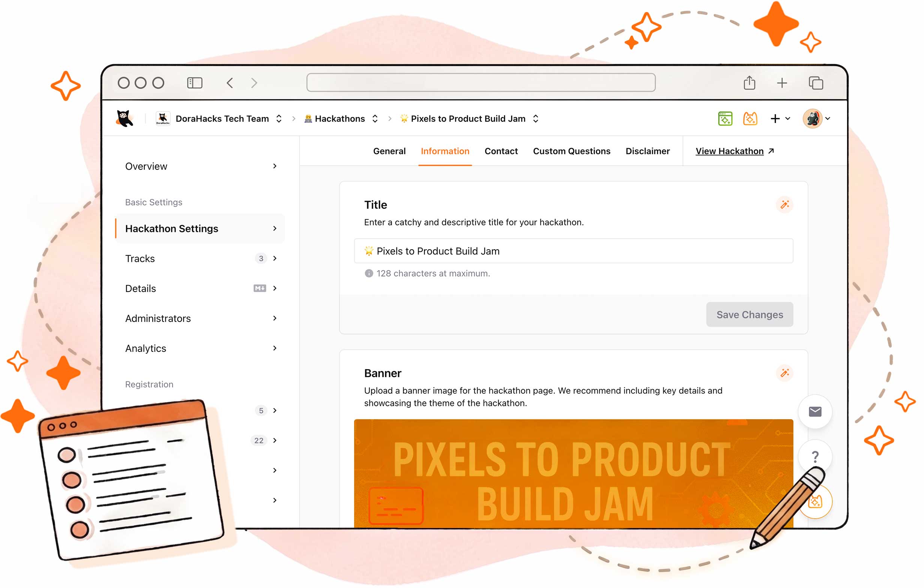This screenshot has width=924, height=588.
Task: Expand the Administrators sidebar chevron
Action: [275, 318]
